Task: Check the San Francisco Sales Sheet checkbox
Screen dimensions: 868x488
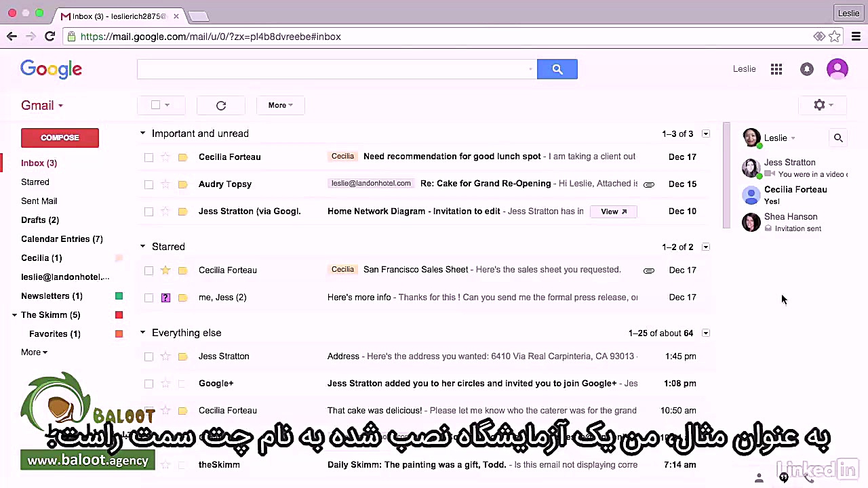Action: tap(149, 270)
